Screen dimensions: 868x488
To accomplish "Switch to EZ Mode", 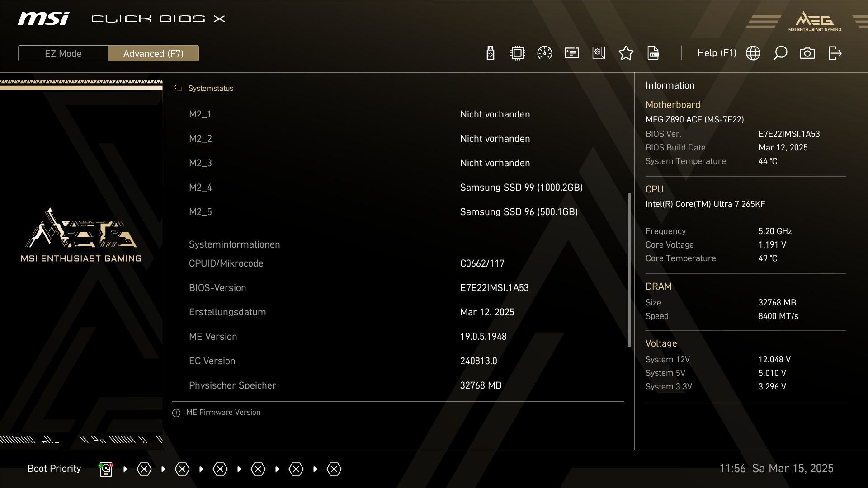I will [63, 53].
